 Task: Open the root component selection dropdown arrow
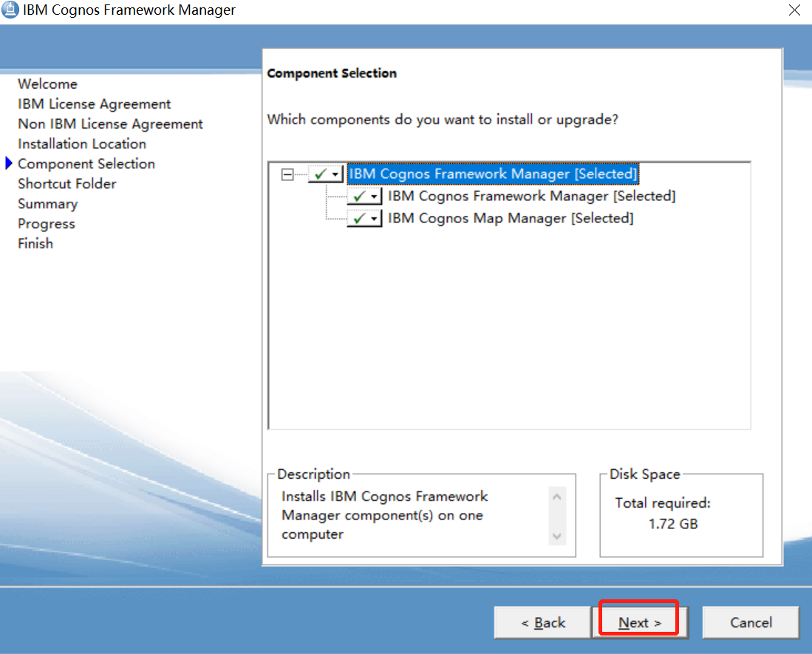[x=335, y=174]
